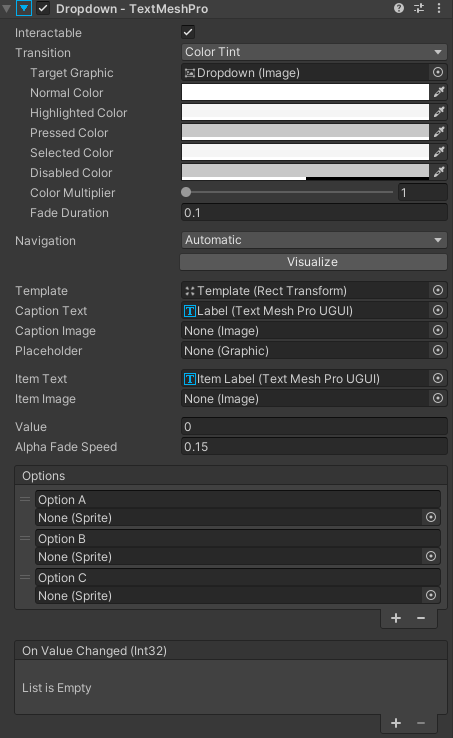Click the Alpha Fade Speed field
Screen dimensions: 453x738
[314, 446]
